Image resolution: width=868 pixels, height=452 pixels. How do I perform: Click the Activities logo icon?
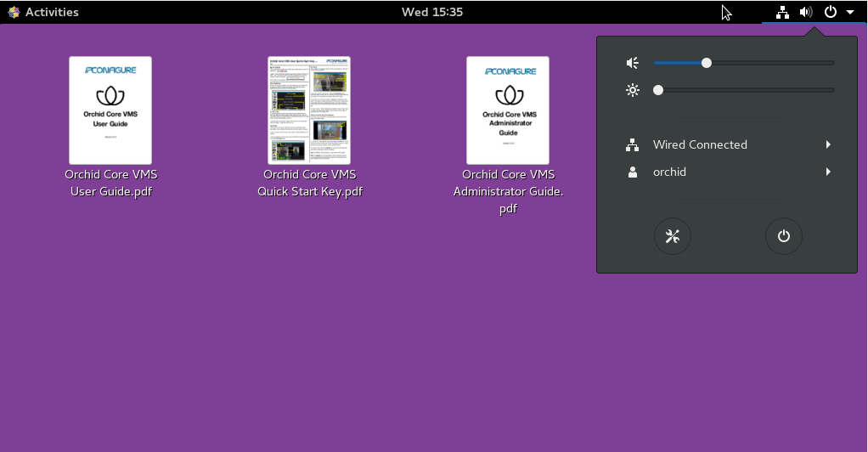pos(14,12)
